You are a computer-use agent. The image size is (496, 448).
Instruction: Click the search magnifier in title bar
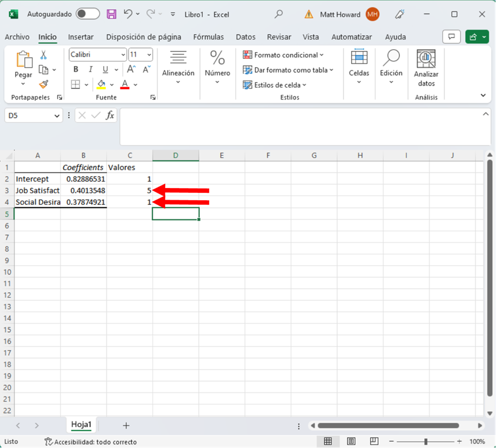pyautogui.click(x=279, y=14)
